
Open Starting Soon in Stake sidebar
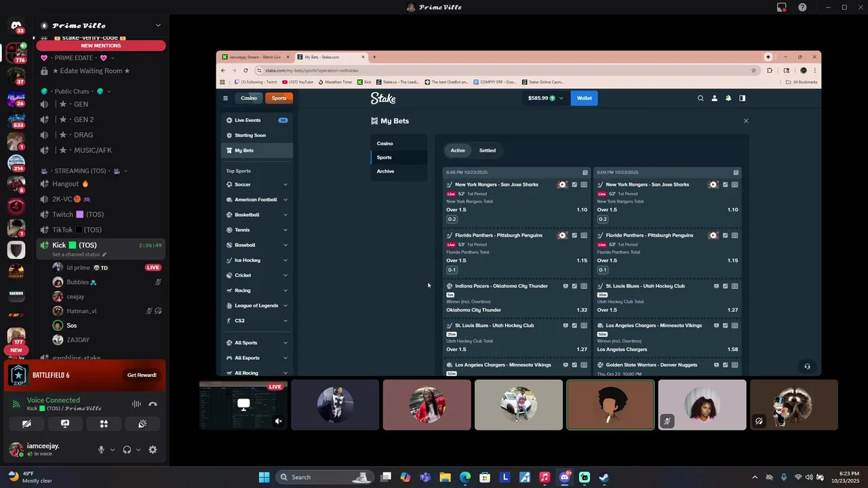[257, 136]
